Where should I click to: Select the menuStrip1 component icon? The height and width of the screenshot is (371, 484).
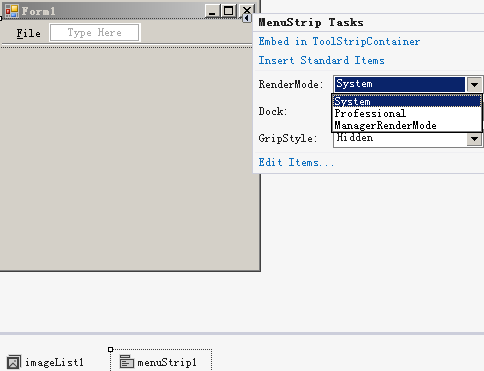click(x=127, y=362)
